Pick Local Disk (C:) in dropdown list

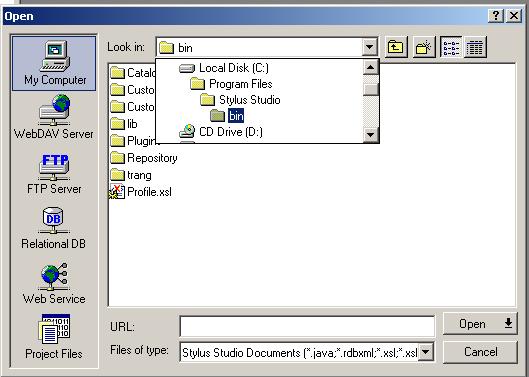pyautogui.click(x=224, y=68)
